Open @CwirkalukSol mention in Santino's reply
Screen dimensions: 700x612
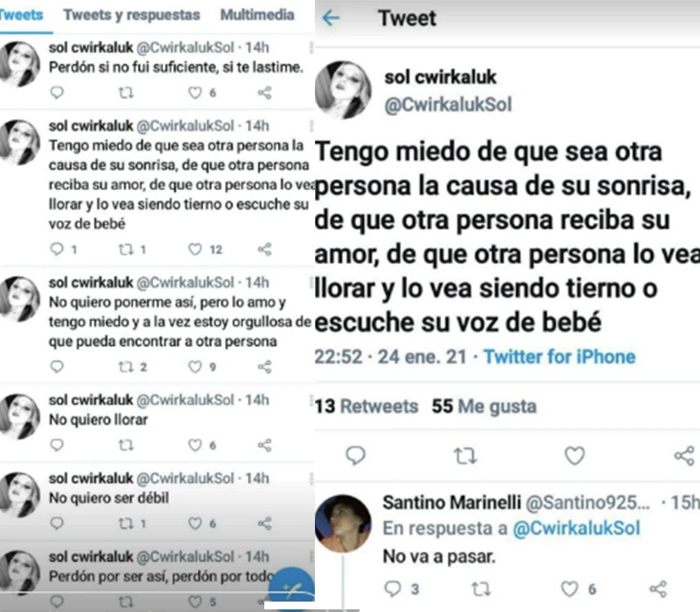click(577, 528)
